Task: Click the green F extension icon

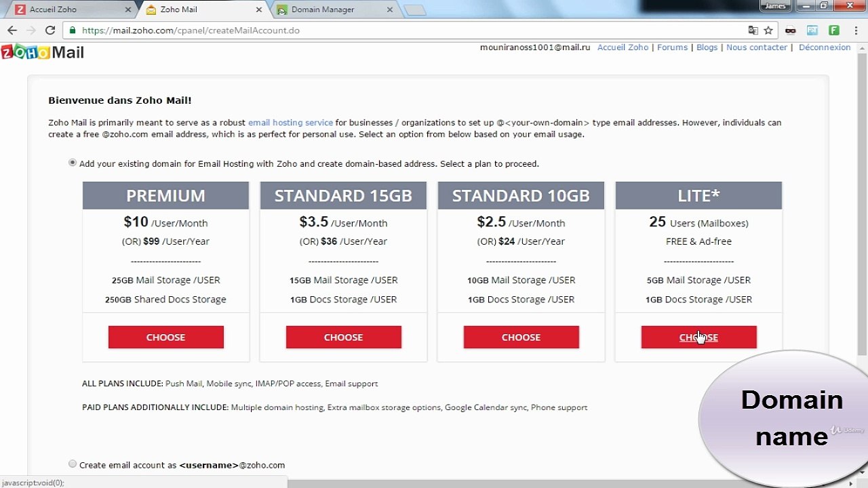Action: pyautogui.click(x=834, y=30)
